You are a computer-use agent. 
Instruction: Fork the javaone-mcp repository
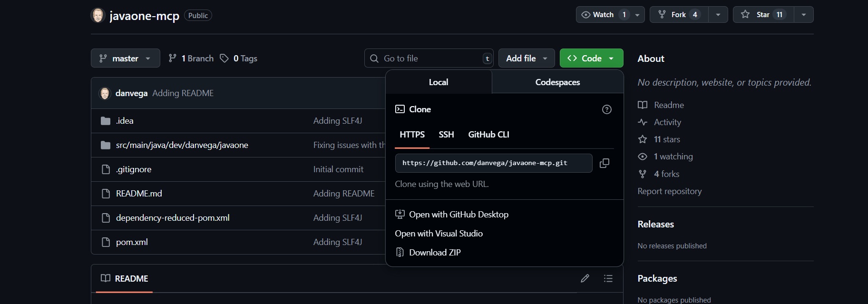tap(679, 15)
